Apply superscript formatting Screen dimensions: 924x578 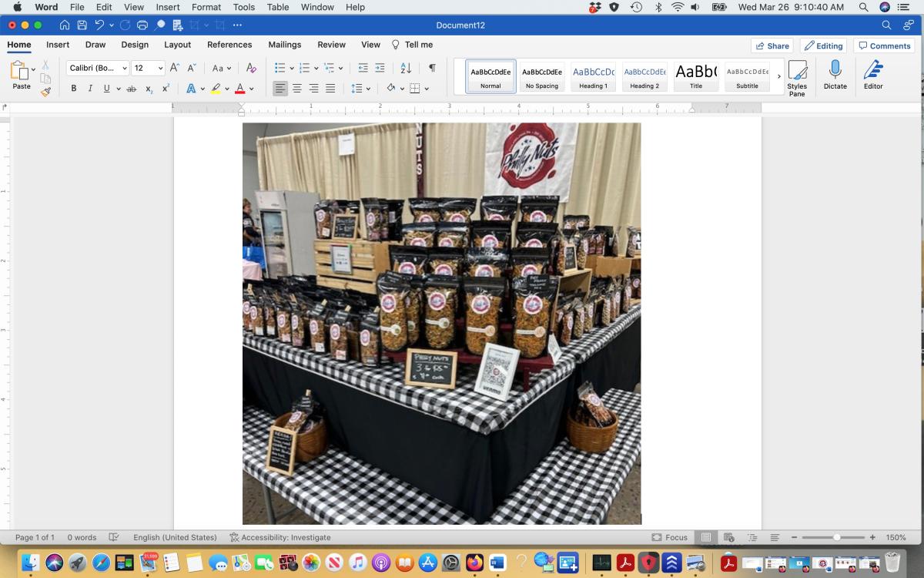click(166, 89)
